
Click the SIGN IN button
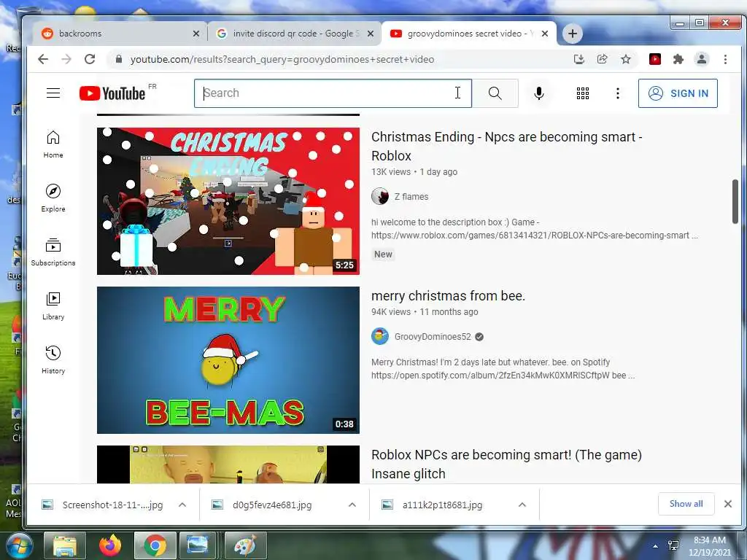tap(678, 93)
